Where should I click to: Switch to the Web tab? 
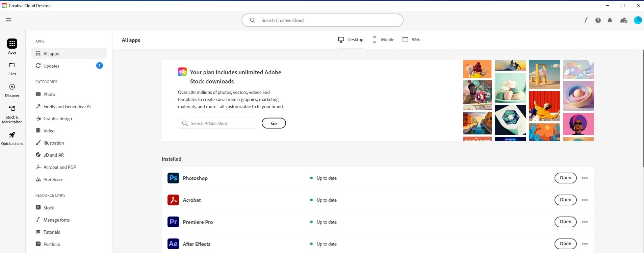click(x=411, y=40)
